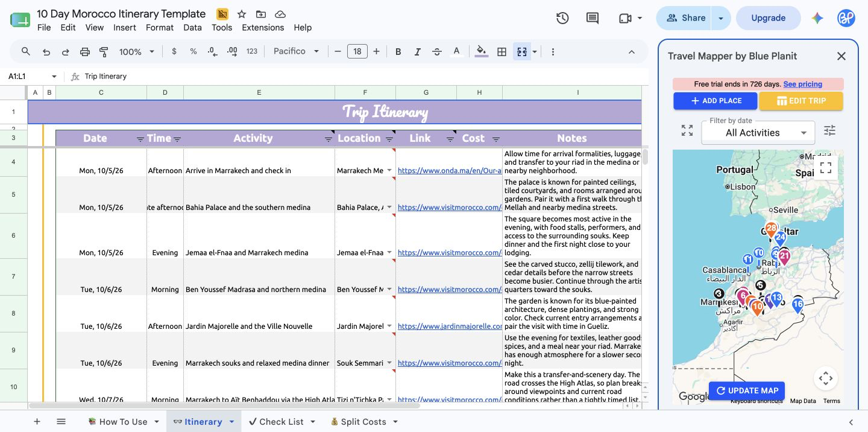
Task: Undo the last action
Action: [46, 52]
